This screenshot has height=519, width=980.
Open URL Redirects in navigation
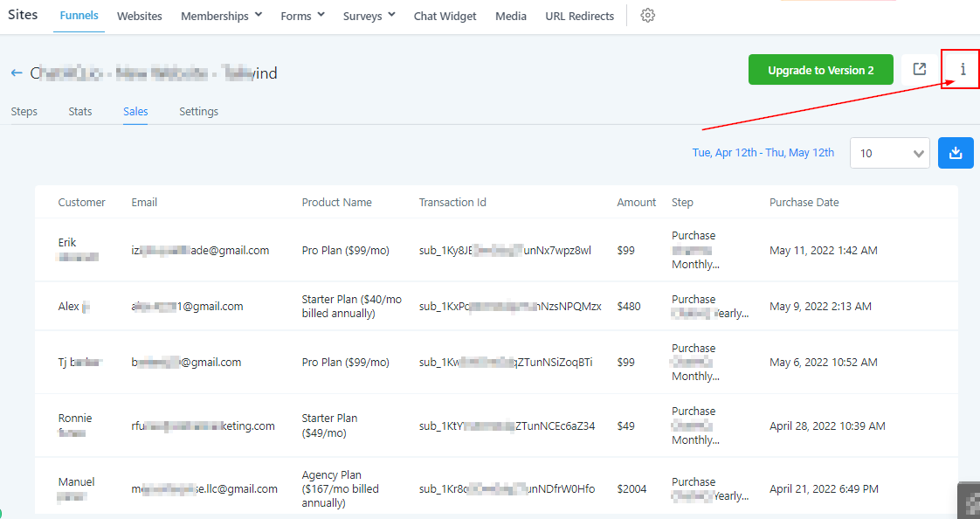[x=579, y=16]
